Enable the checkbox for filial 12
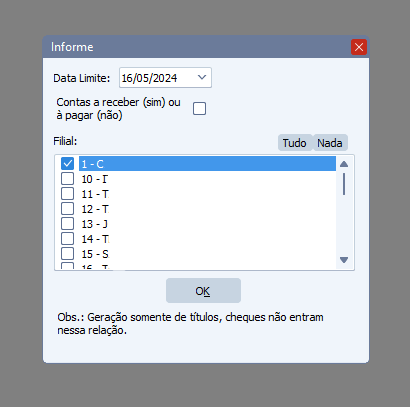The image size is (410, 407). [x=67, y=209]
